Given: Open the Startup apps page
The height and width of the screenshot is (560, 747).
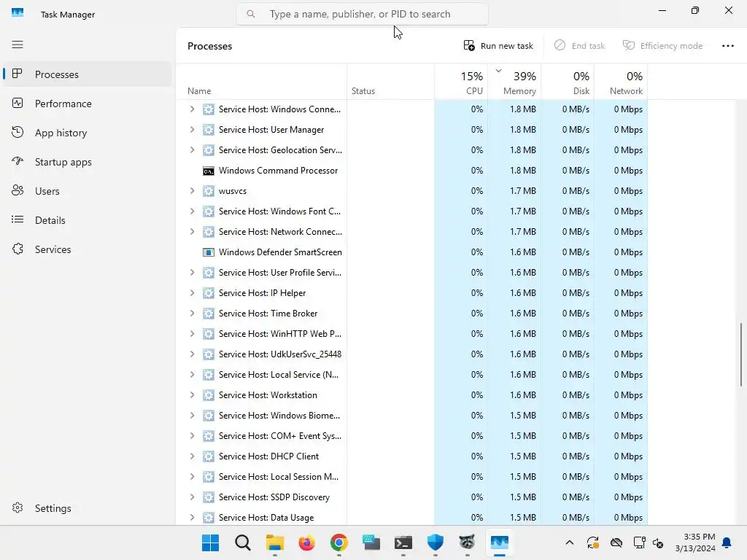Looking at the screenshot, I should pos(88,161).
